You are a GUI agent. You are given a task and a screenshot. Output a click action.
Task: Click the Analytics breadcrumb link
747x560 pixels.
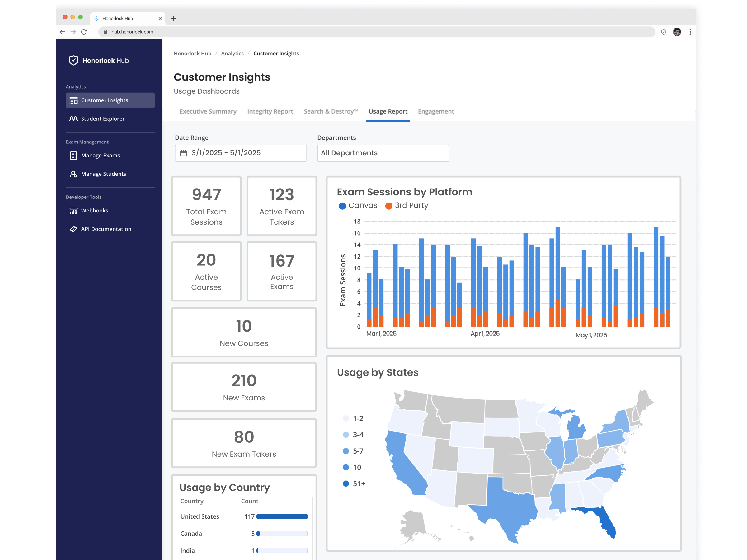coord(232,53)
